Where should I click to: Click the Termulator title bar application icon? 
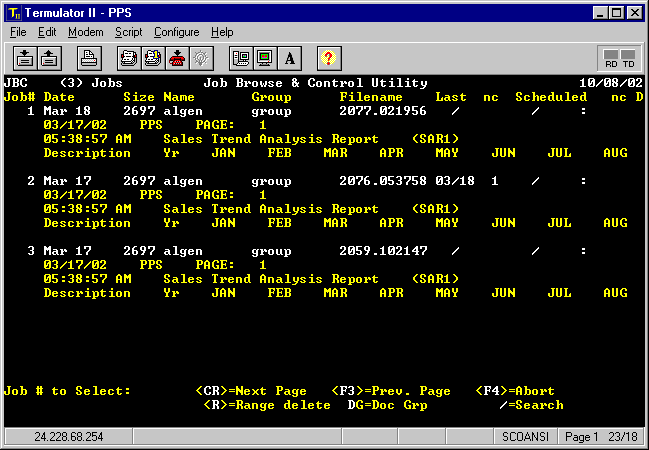(x=14, y=13)
